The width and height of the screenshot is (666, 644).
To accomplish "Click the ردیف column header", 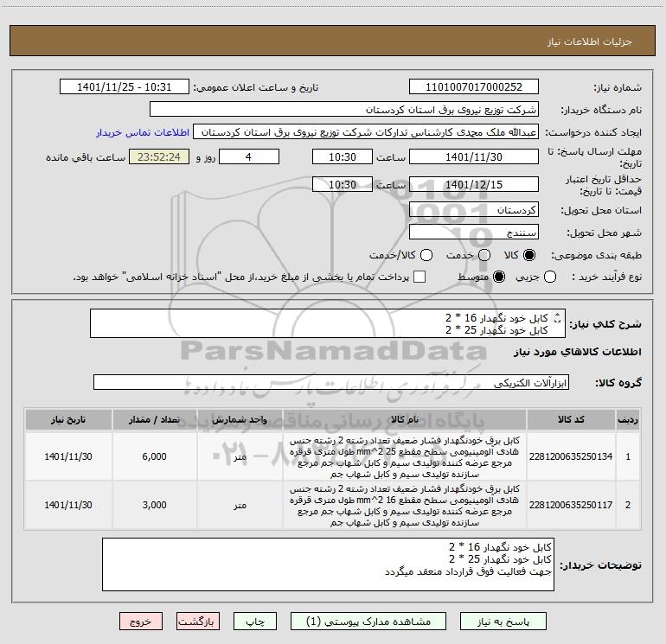I will click(x=628, y=420).
